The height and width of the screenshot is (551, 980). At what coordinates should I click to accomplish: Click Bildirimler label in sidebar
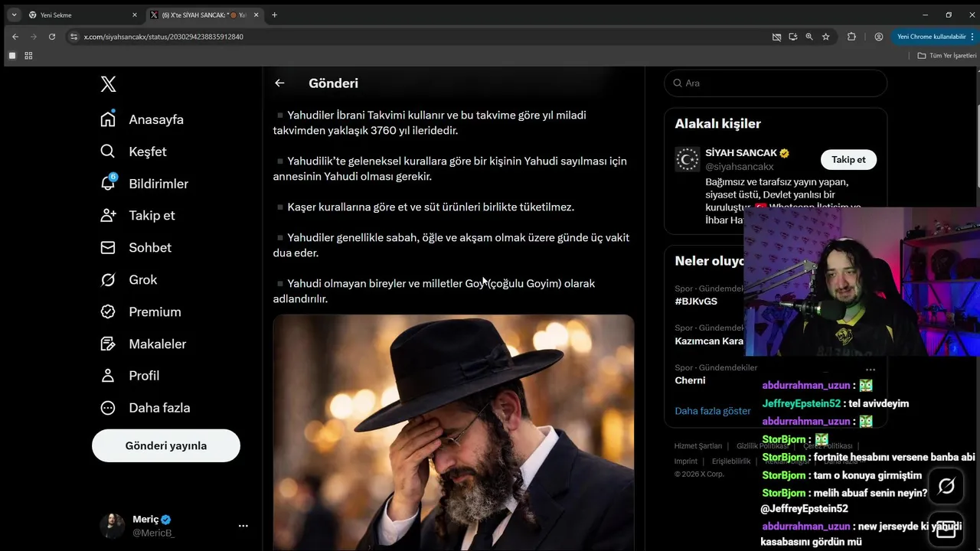(x=158, y=184)
